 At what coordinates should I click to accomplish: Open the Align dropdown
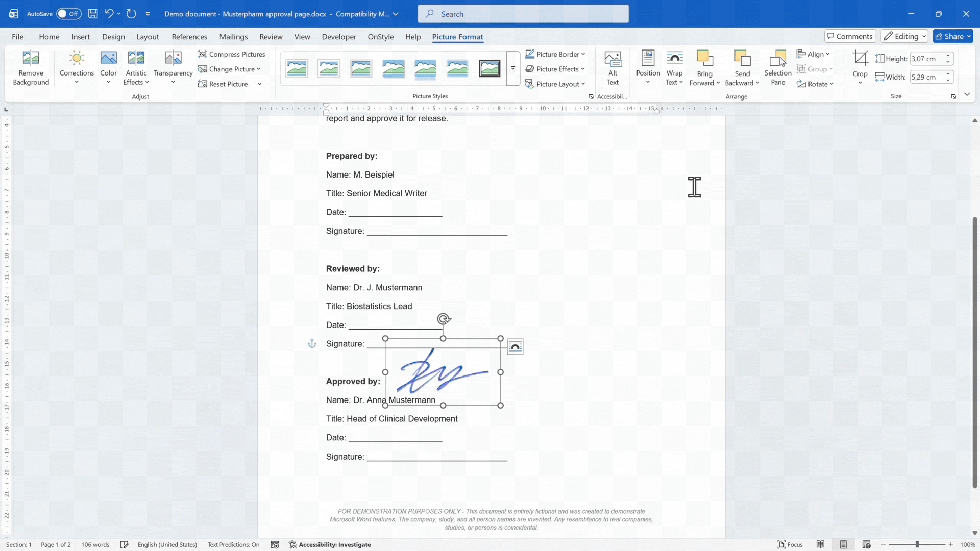tap(813, 54)
